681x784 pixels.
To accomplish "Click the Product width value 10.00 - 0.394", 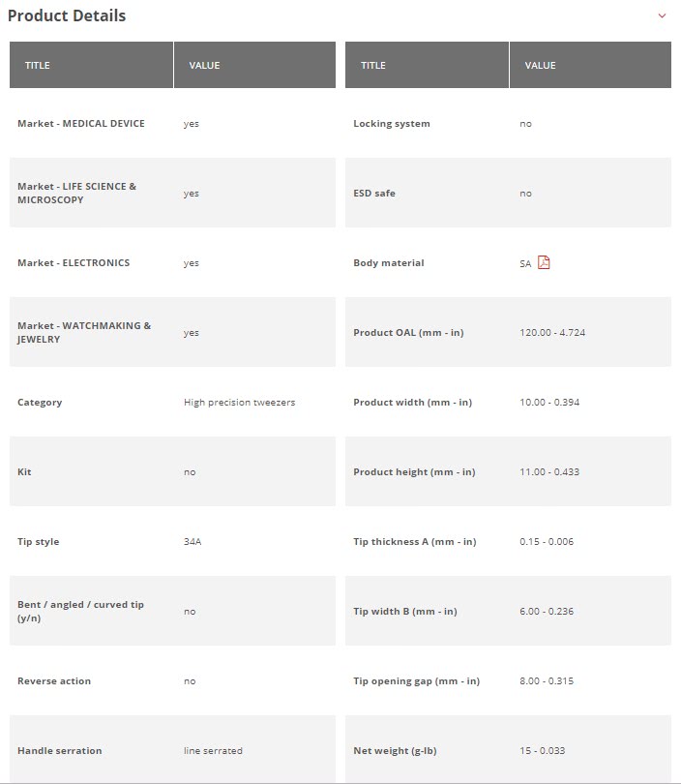I will click(x=549, y=402).
